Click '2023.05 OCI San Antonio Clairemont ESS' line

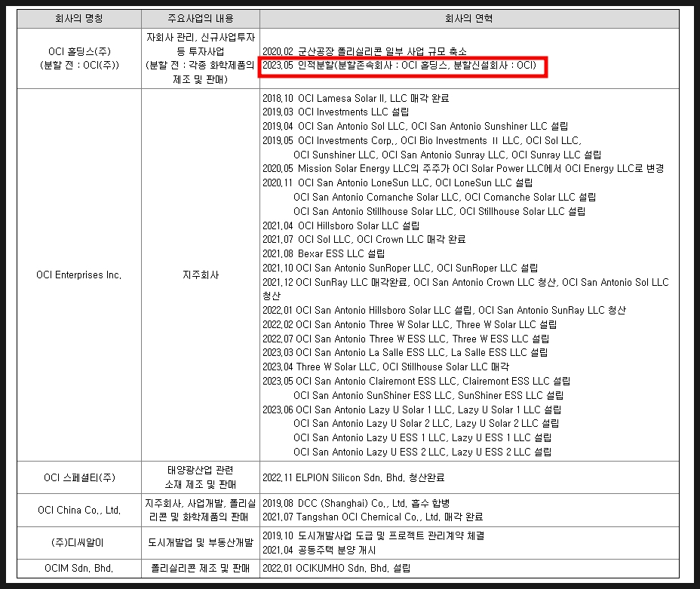(x=416, y=381)
